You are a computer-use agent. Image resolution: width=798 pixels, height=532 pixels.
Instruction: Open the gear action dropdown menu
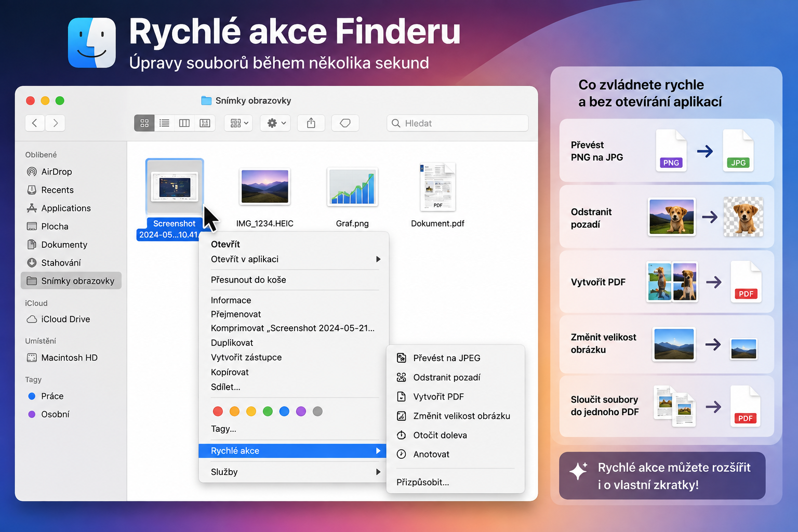(x=276, y=123)
